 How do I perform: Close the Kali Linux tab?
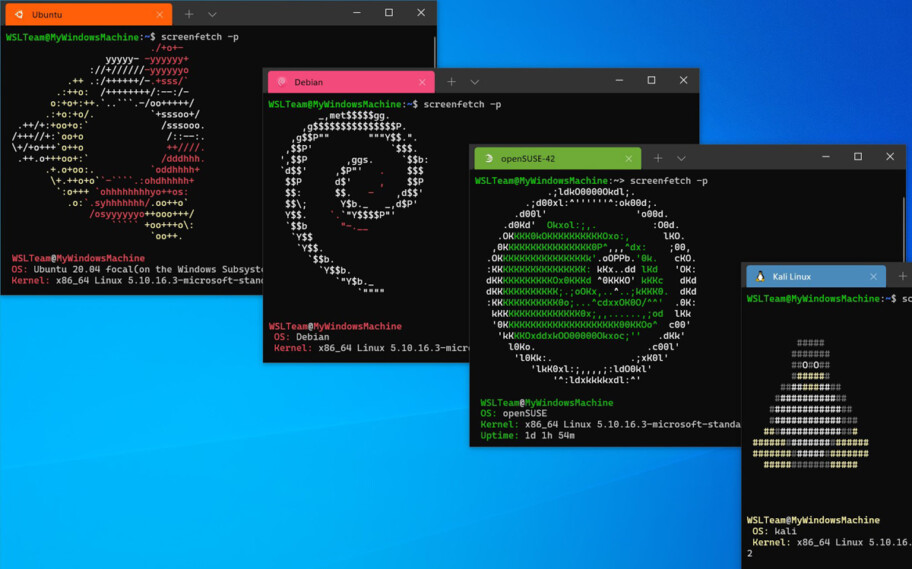coord(874,277)
